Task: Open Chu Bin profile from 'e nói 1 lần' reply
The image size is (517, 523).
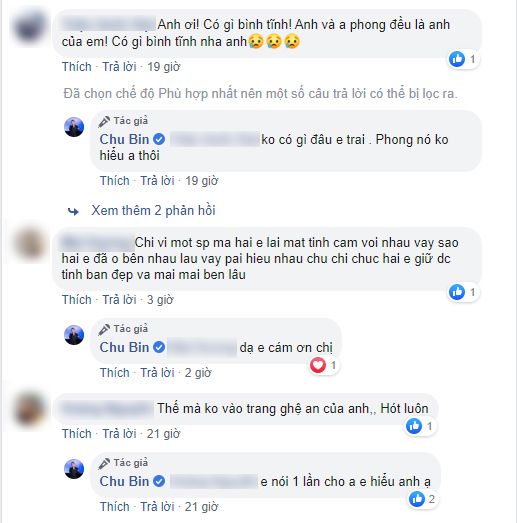Action: pyautogui.click(x=124, y=481)
